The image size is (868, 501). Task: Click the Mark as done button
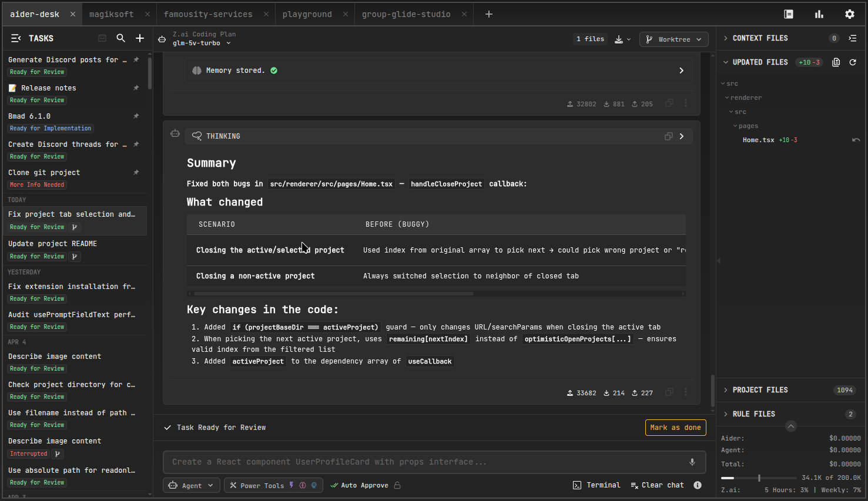676,428
